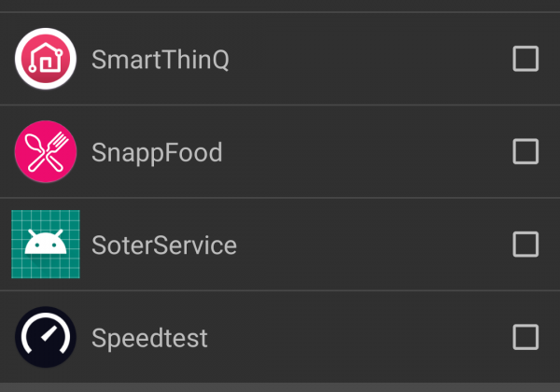The height and width of the screenshot is (392, 560).
Task: Click the lighter gray bar below Speedtest
Action: click(x=280, y=387)
